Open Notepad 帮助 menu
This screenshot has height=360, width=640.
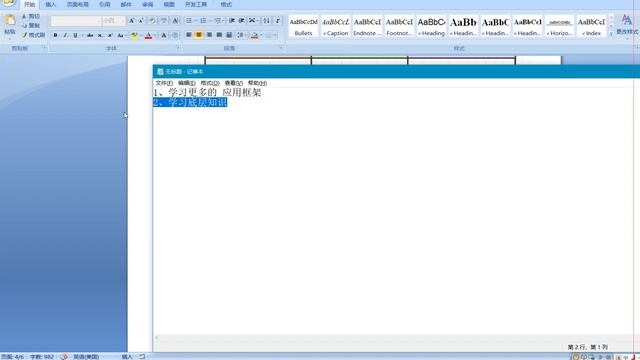click(x=257, y=83)
